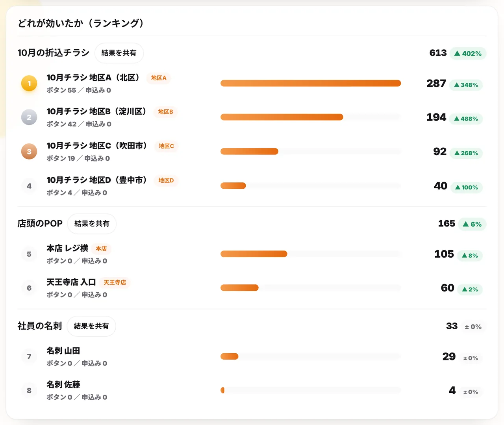Viewport: 504px width, 425px height.
Task: Share results for 店頭のPOP group
Action: (92, 223)
